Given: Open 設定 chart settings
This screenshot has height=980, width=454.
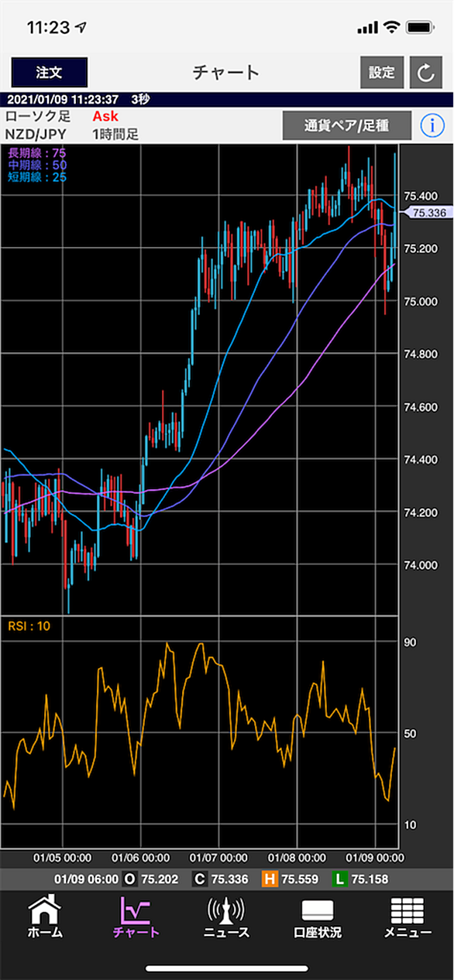Looking at the screenshot, I should tap(381, 73).
